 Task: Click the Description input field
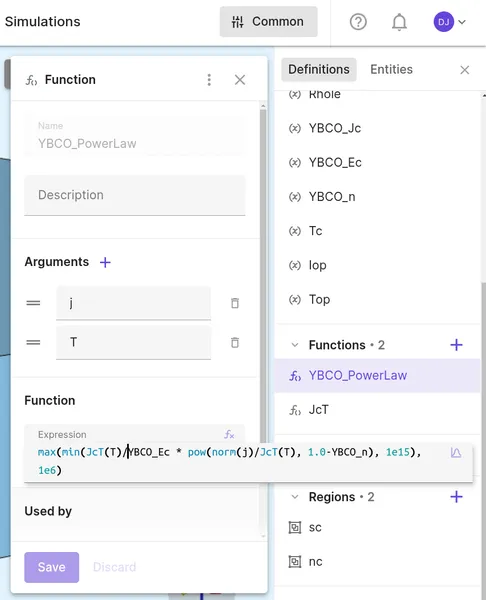135,195
